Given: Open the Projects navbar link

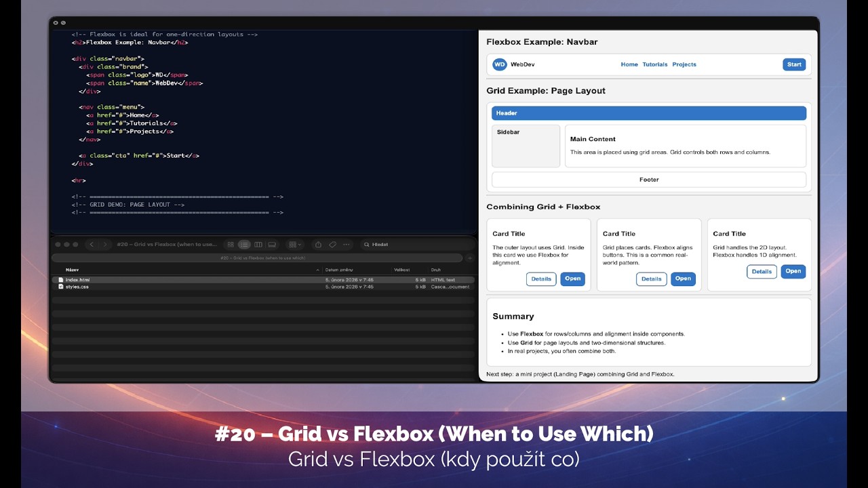Looking at the screenshot, I should (x=684, y=64).
